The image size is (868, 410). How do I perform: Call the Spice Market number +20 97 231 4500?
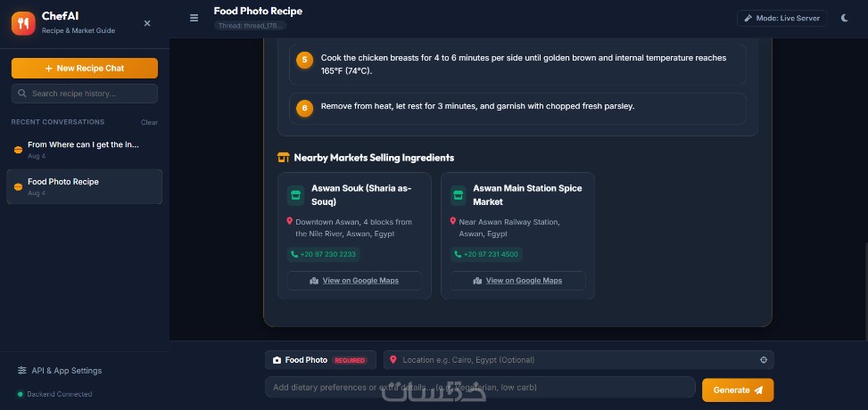(486, 255)
